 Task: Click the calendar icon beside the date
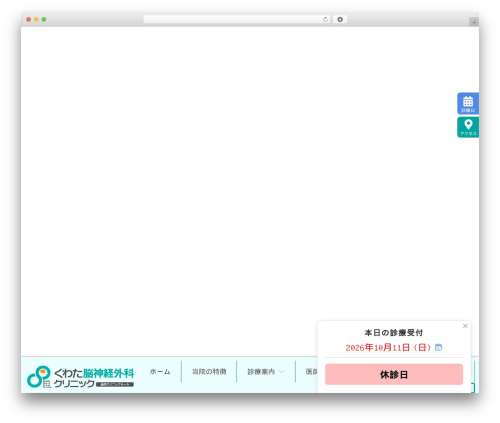(438, 347)
